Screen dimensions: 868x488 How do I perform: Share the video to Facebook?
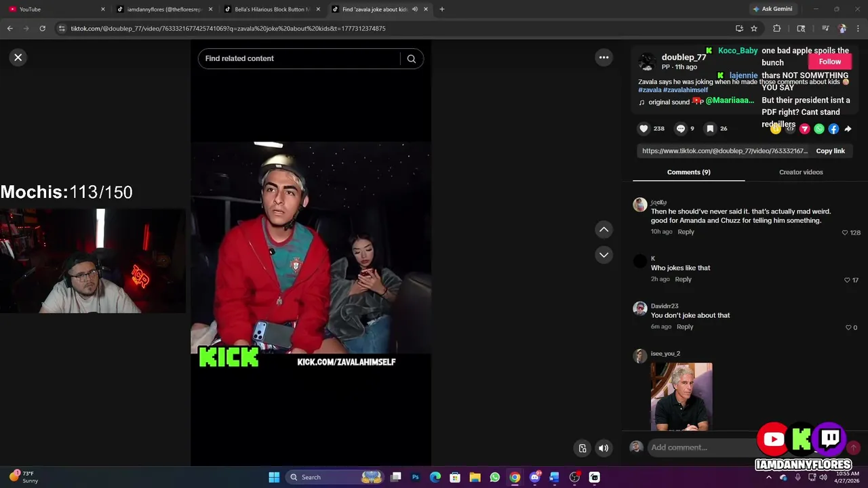pyautogui.click(x=833, y=129)
